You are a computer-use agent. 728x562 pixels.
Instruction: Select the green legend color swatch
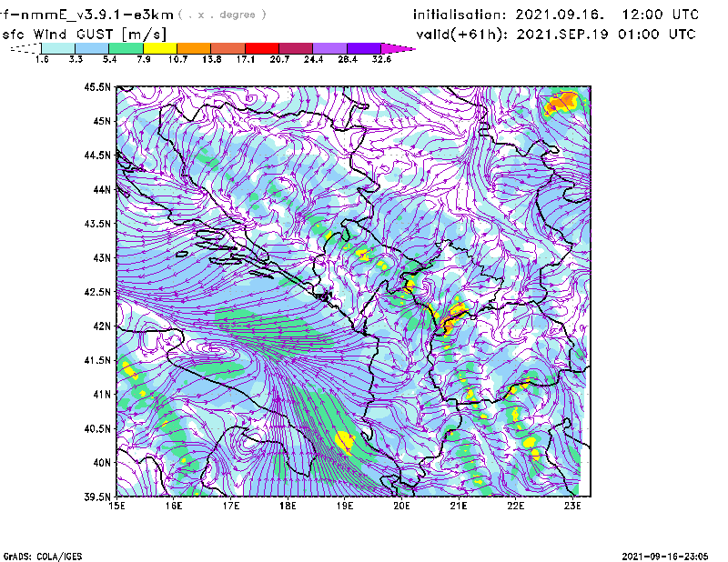point(126,48)
